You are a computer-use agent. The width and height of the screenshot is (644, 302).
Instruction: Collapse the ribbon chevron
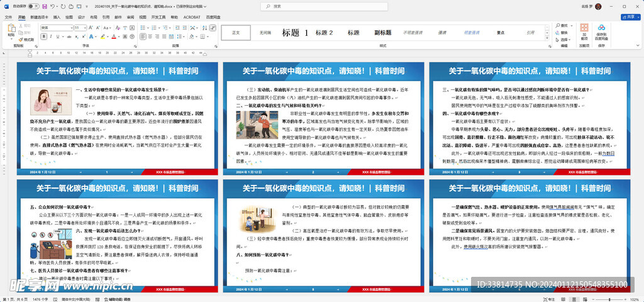(638, 45)
